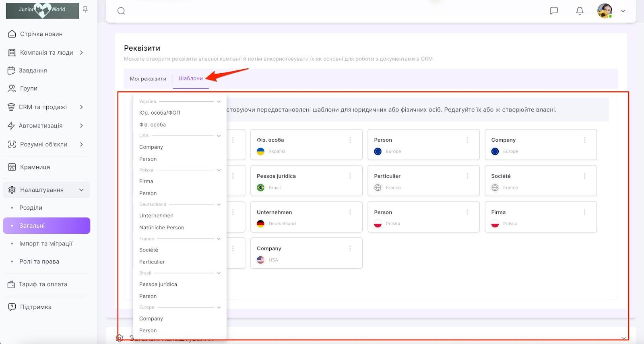Collapse the Україна group in dropdown
The width and height of the screenshot is (644, 344).
point(219,102)
